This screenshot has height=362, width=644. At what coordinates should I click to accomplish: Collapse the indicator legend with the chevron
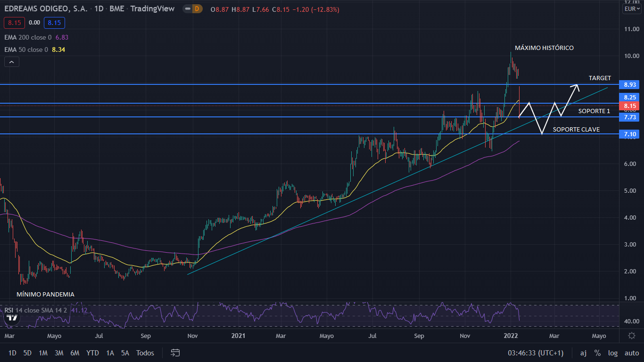click(12, 62)
